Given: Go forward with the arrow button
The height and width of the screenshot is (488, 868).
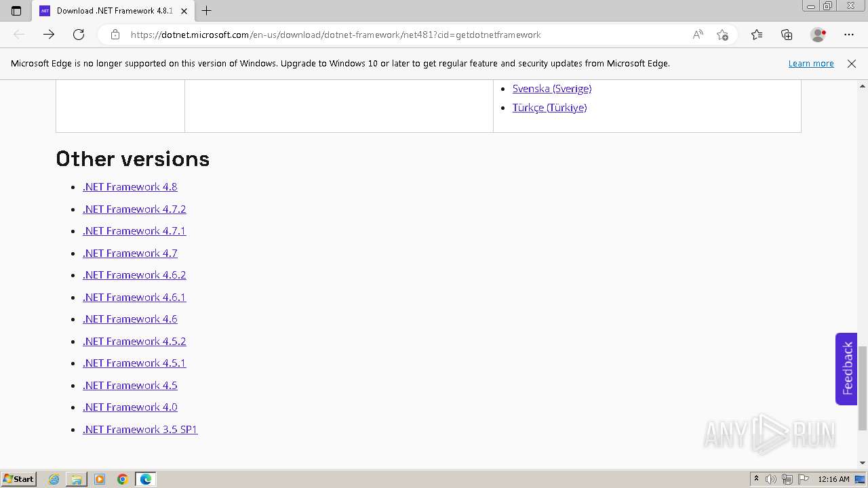Looking at the screenshot, I should point(49,35).
